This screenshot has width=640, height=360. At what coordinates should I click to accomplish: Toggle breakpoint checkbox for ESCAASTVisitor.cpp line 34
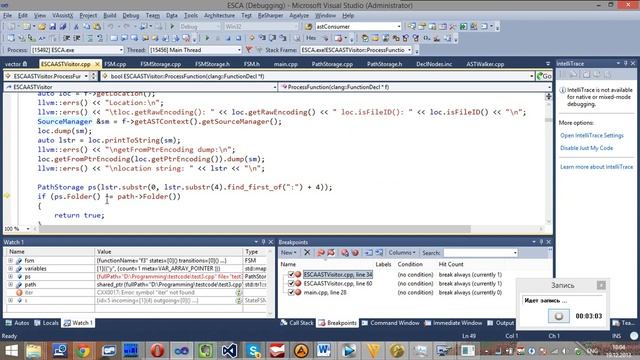(x=291, y=275)
